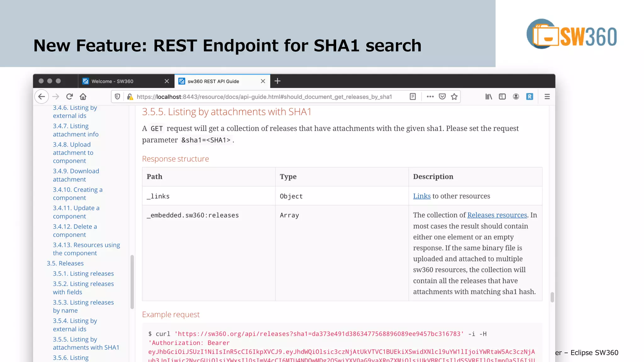Close the Welcome - SW360 tab

click(167, 81)
